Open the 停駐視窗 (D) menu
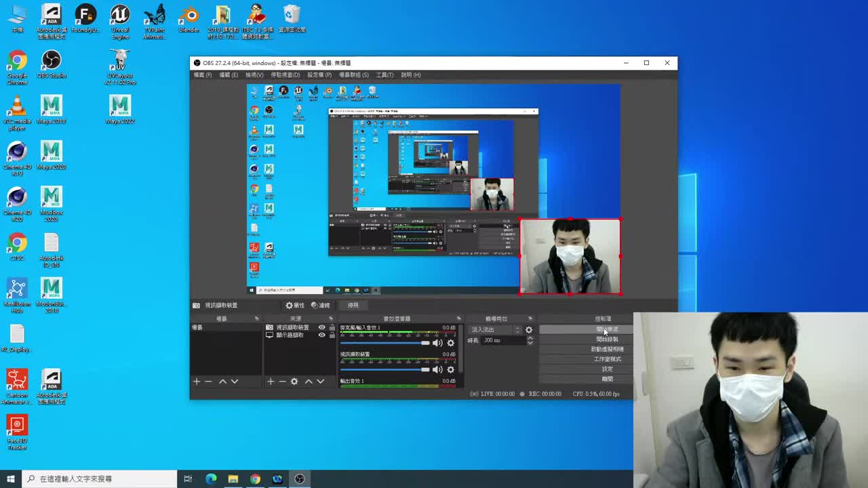 285,75
